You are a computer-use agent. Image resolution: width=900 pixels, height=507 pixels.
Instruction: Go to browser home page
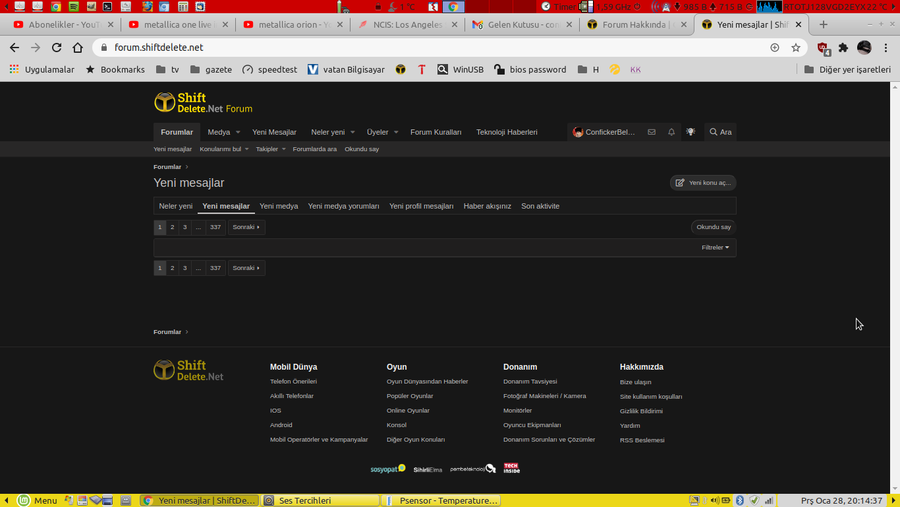click(x=78, y=47)
